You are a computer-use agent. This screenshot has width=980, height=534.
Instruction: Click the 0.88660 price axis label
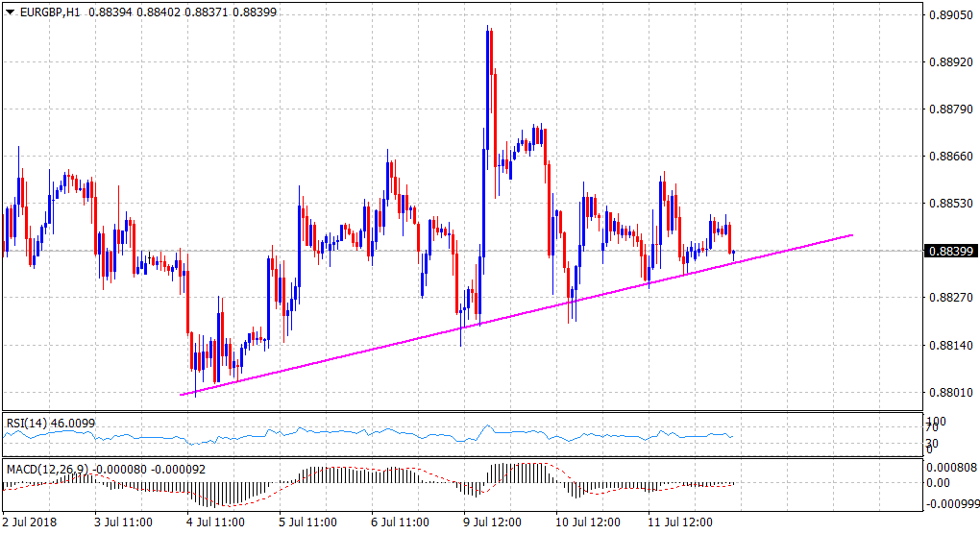point(951,157)
